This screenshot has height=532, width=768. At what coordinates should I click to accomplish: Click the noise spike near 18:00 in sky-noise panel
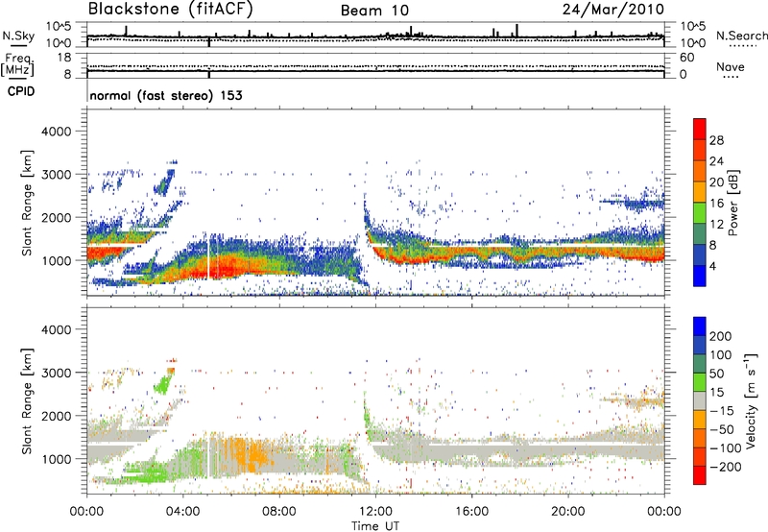pos(516,30)
